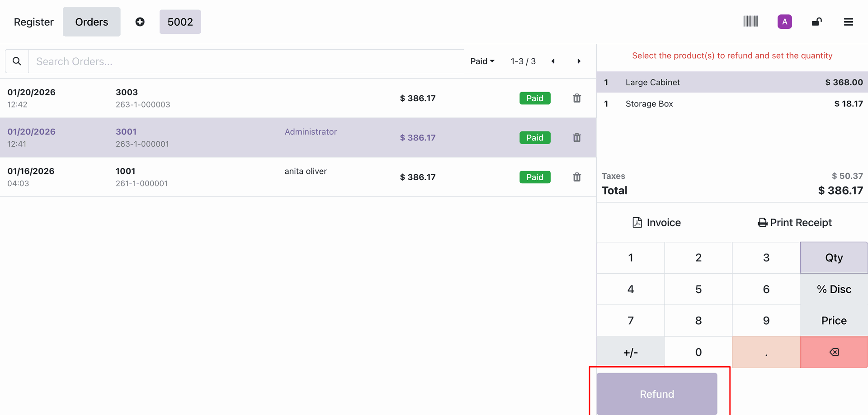
Task: Click the lock screen padlock icon
Action: click(x=816, y=22)
